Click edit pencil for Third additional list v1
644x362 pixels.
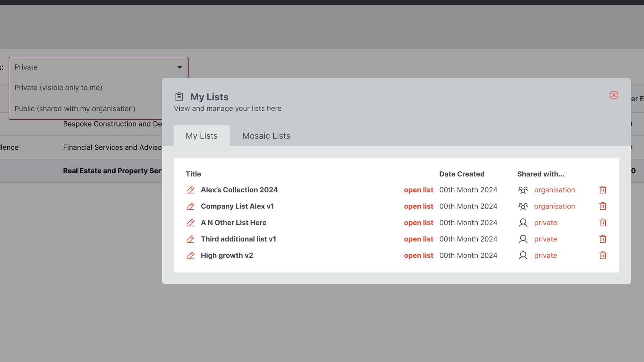tap(190, 239)
